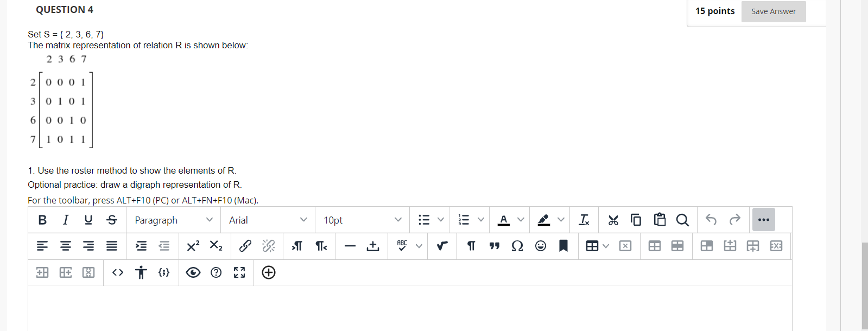Open the 10pt font size dropdown

tap(363, 220)
